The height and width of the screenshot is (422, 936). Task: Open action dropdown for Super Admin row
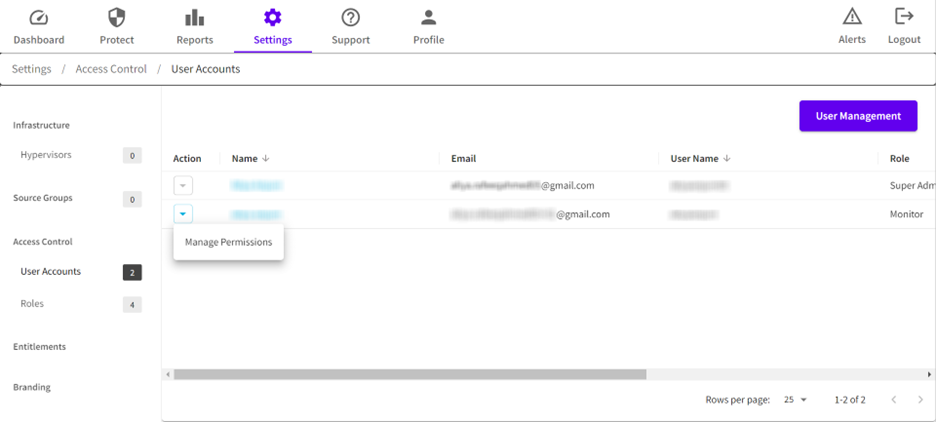(x=183, y=186)
